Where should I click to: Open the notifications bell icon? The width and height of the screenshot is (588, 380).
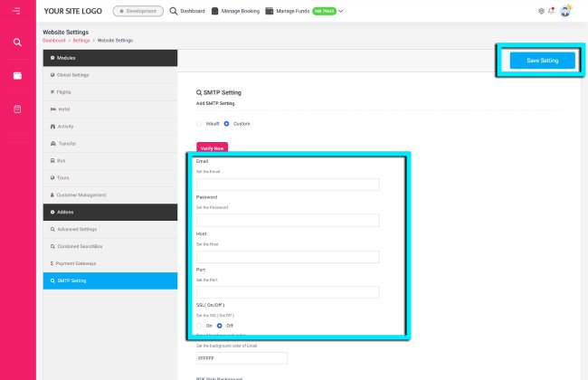[x=552, y=11]
